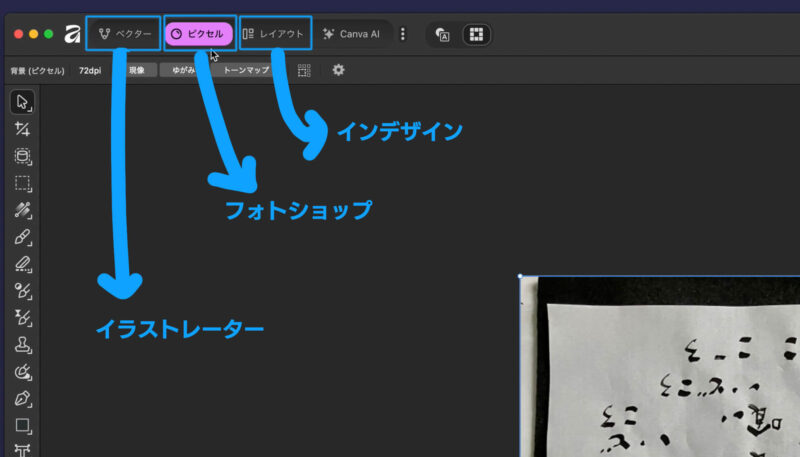Viewport: 800px width, 457px height.
Task: Select the Rectangular Marquee tool
Action: pos(22,183)
